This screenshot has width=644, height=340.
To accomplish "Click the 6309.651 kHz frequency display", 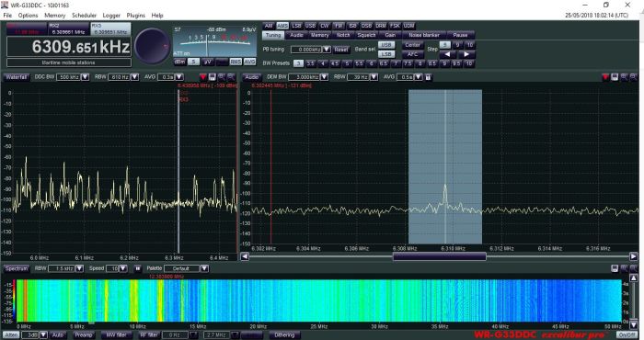I will click(69, 47).
